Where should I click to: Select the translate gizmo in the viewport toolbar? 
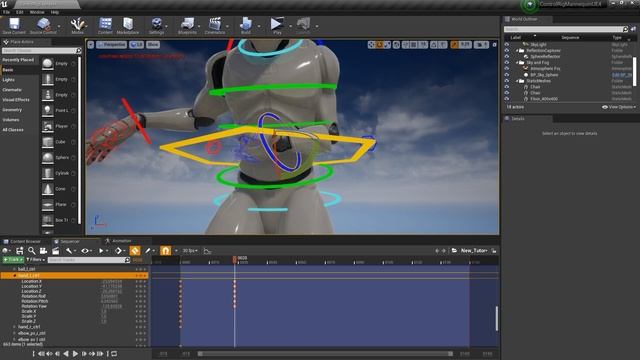click(371, 45)
